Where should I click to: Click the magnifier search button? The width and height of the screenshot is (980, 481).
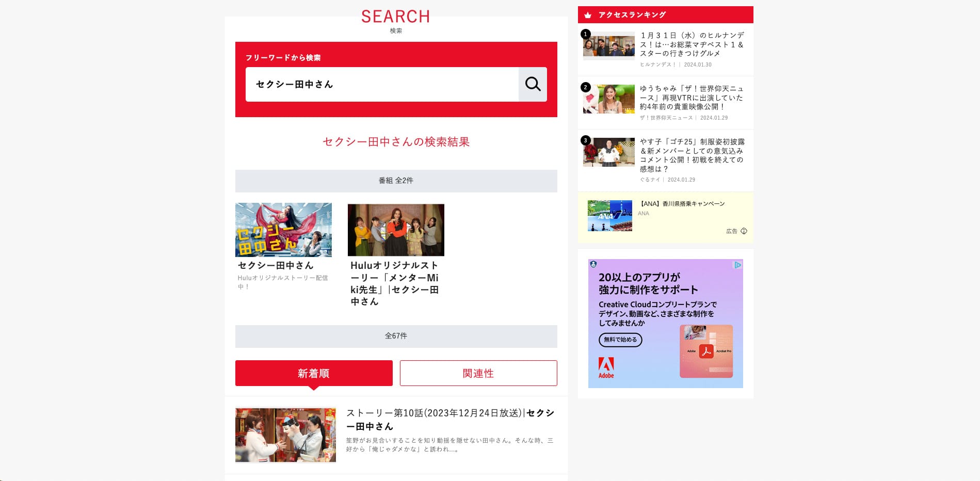click(533, 84)
